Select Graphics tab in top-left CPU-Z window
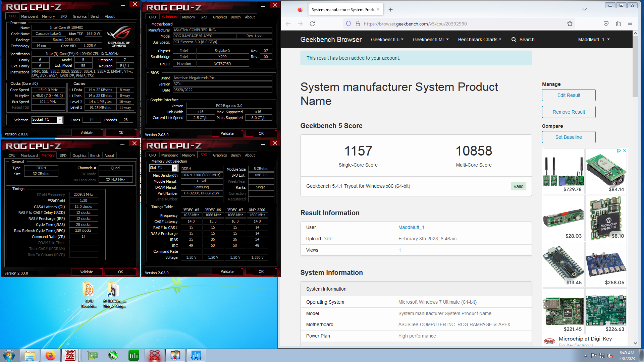Screen dimensions: 644x362 point(79,16)
